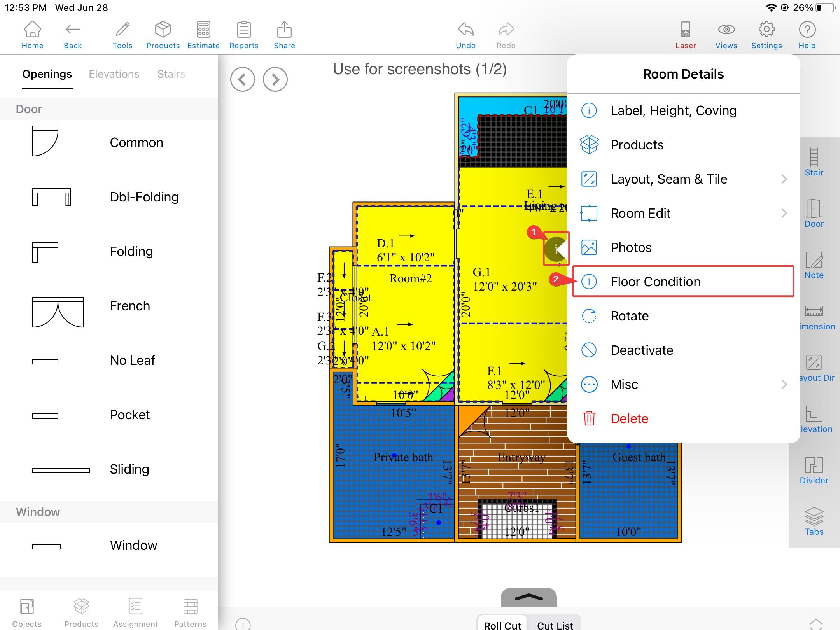Open the Tabs layers tool
Image resolution: width=840 pixels, height=630 pixels.
coord(814,521)
